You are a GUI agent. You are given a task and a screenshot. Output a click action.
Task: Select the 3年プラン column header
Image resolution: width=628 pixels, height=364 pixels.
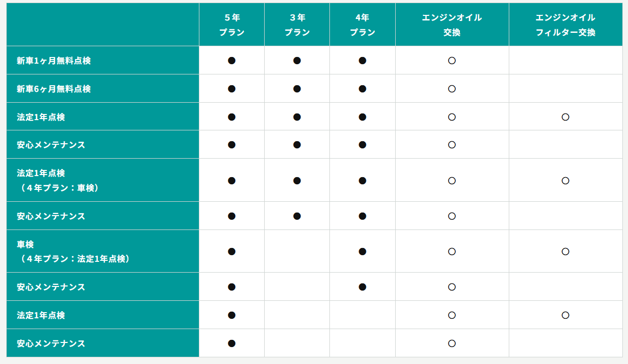297,25
